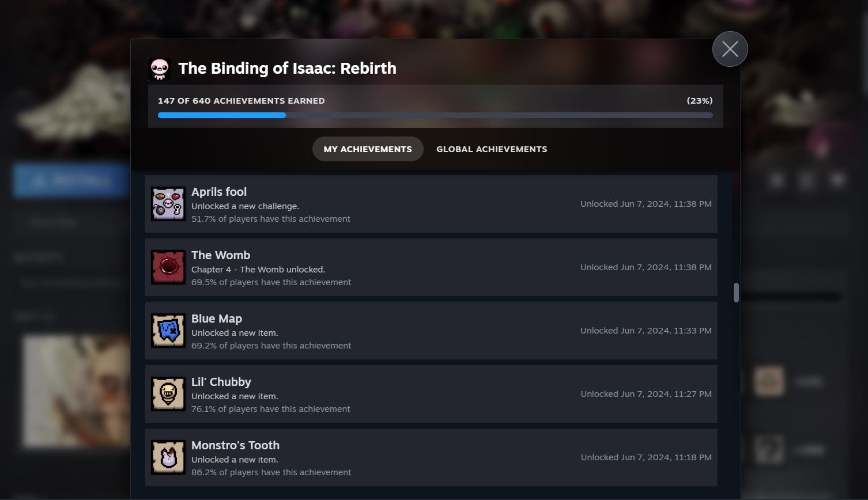Click the achievements list scrollbar thumb
Screen dimensions: 868x500
tap(736, 293)
